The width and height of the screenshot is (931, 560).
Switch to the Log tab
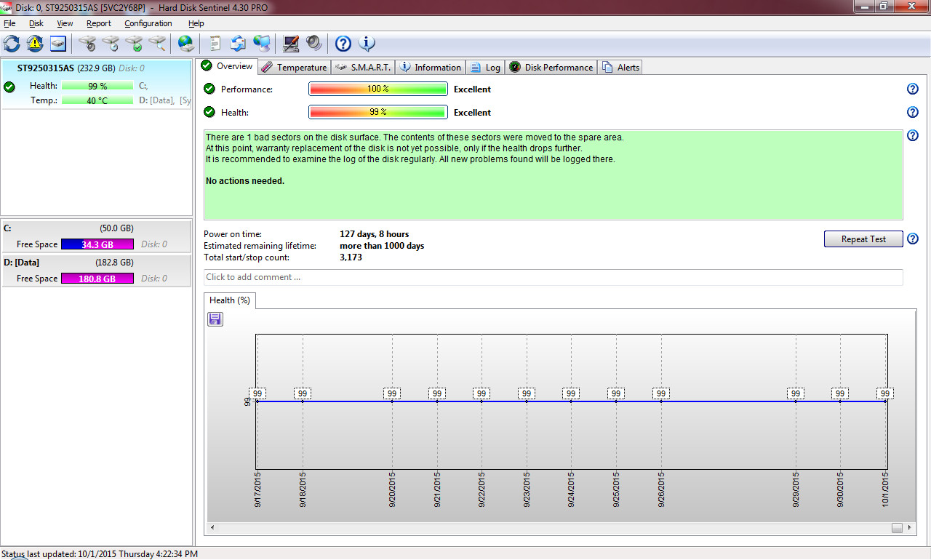[486, 68]
